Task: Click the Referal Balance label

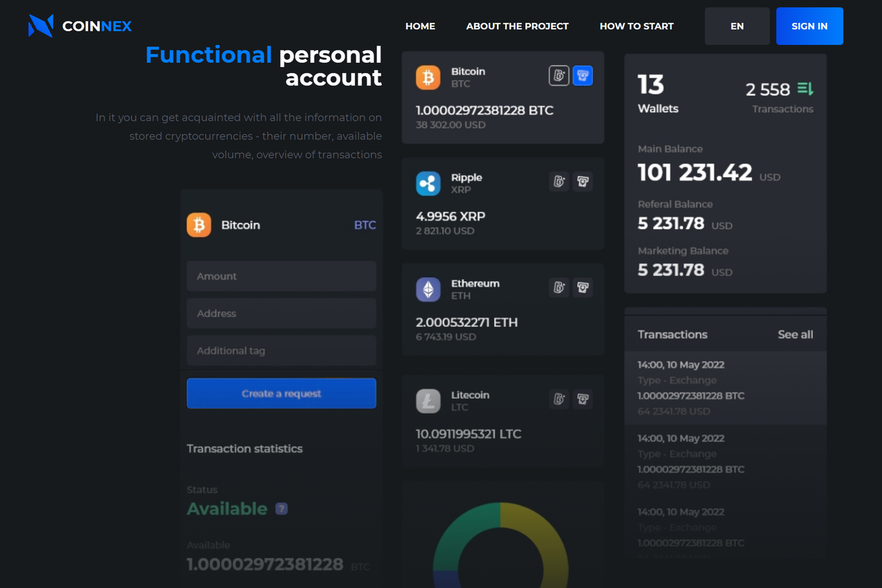Action: point(675,204)
